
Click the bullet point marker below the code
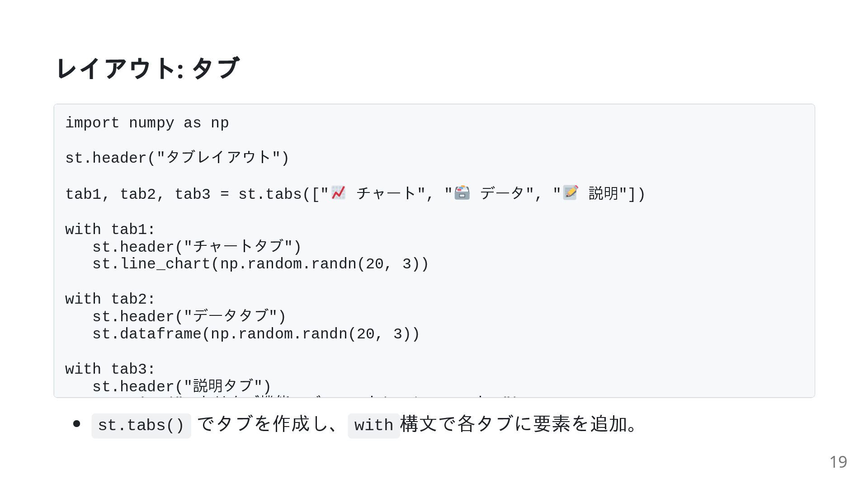coord(76,424)
